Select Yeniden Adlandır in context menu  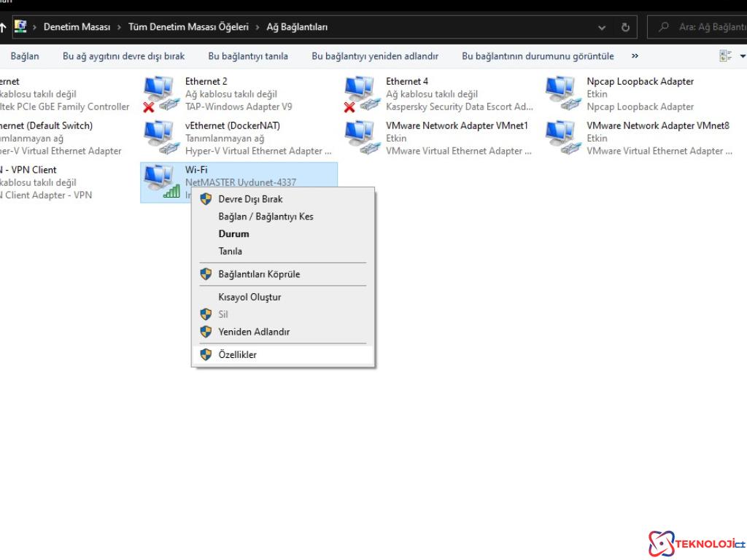254,332
